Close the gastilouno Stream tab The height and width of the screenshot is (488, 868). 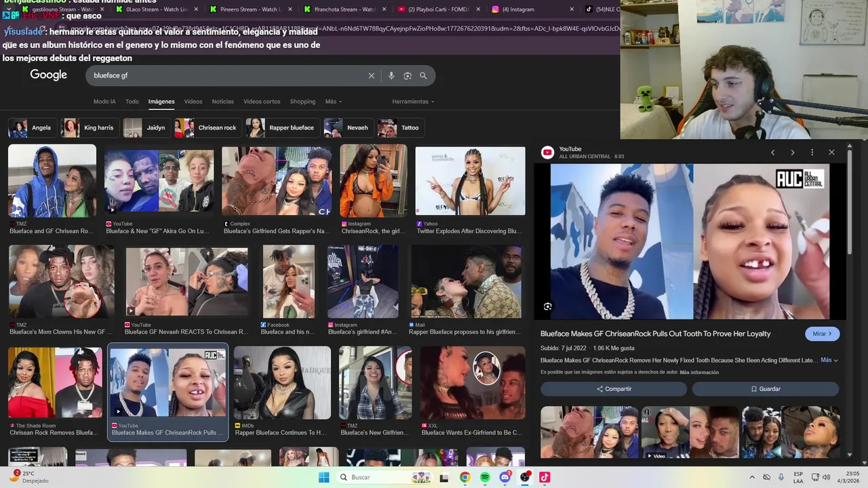[102, 9]
